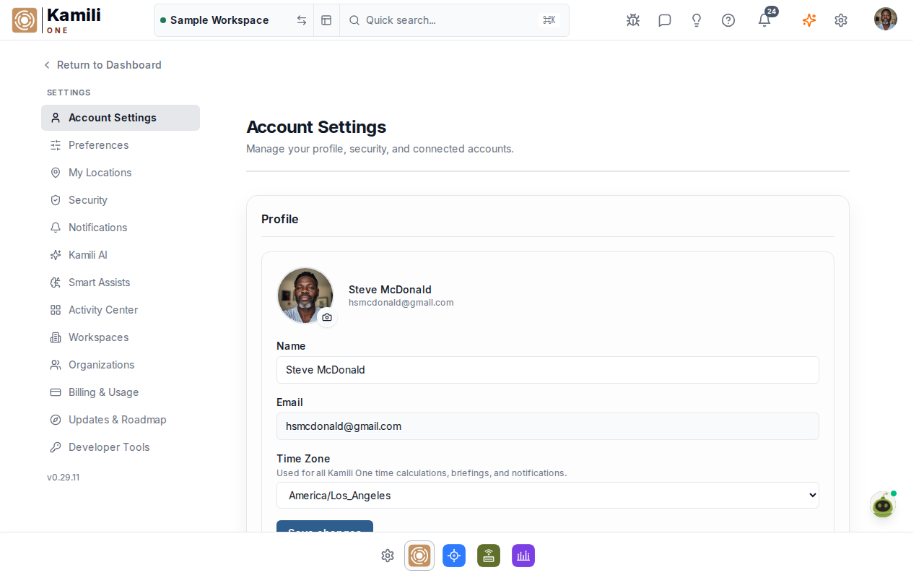Toggle the layout panel icon
924x578 pixels.
click(x=326, y=20)
